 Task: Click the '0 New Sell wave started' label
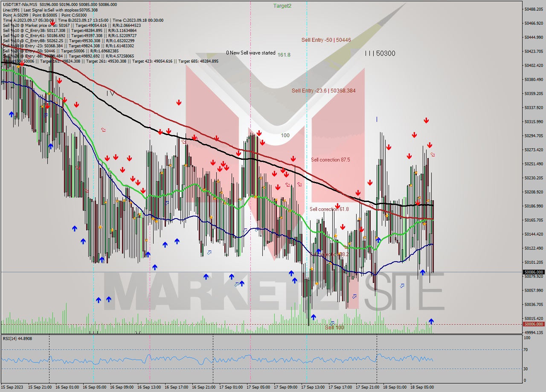[x=251, y=53]
